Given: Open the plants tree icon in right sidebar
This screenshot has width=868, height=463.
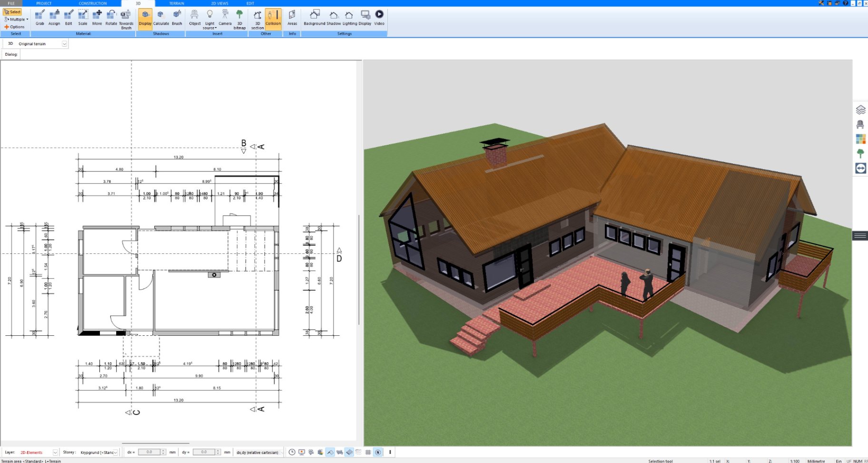Looking at the screenshot, I should click(x=860, y=153).
